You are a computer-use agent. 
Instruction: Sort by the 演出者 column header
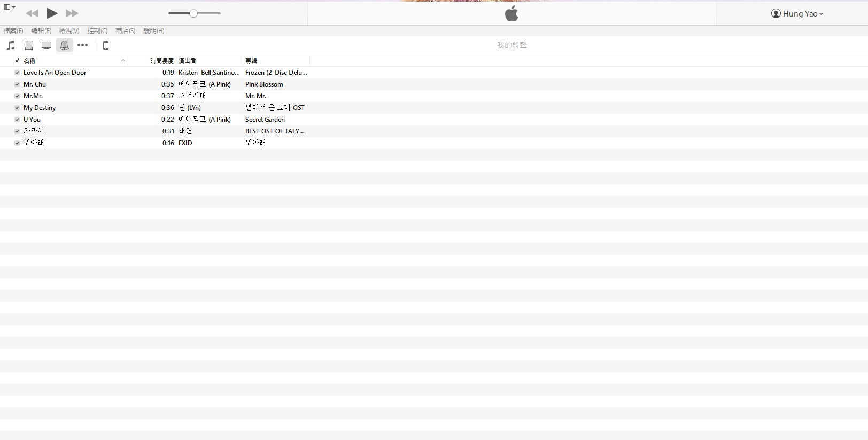[188, 61]
